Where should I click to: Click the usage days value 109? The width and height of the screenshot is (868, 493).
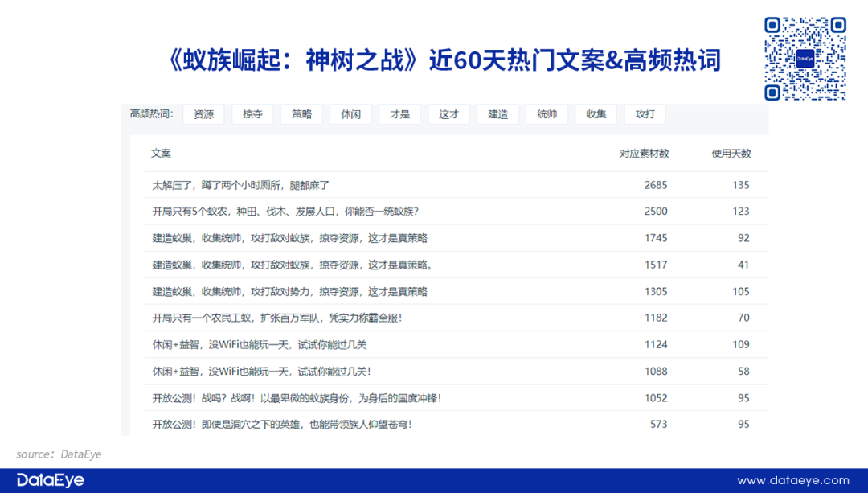(741, 344)
